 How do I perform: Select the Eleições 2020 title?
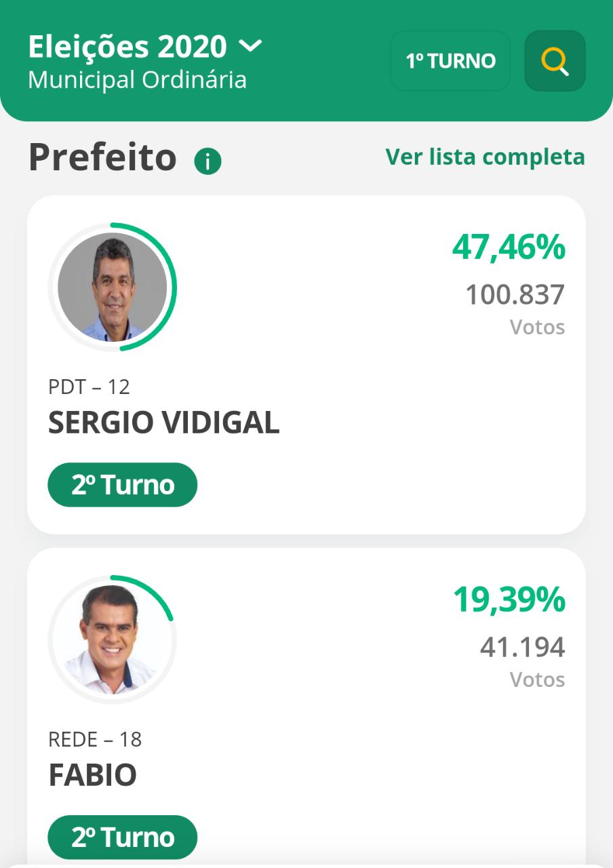pos(127,47)
